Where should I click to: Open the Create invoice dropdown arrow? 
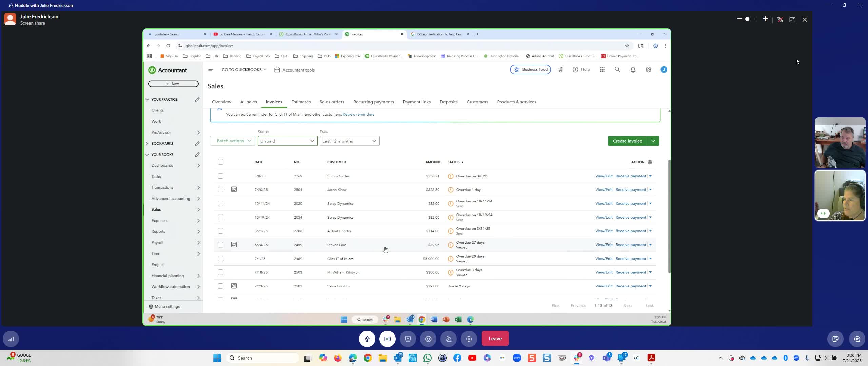653,141
